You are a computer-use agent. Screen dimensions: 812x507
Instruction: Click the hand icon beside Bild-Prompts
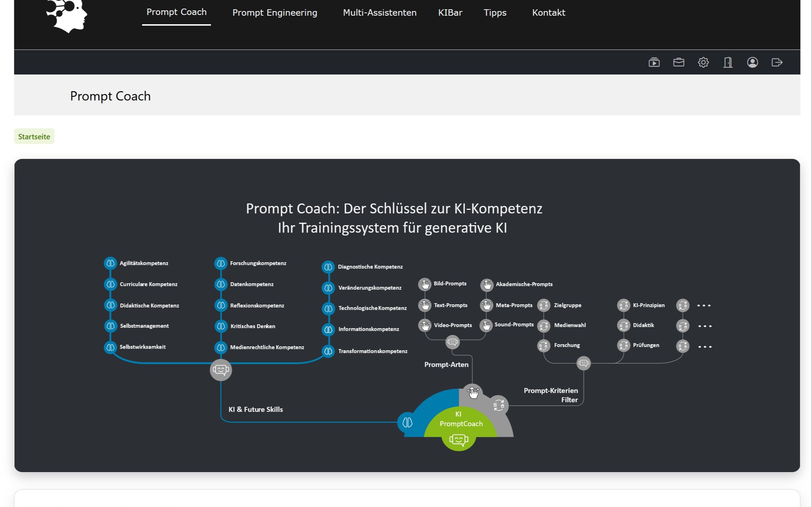click(424, 284)
